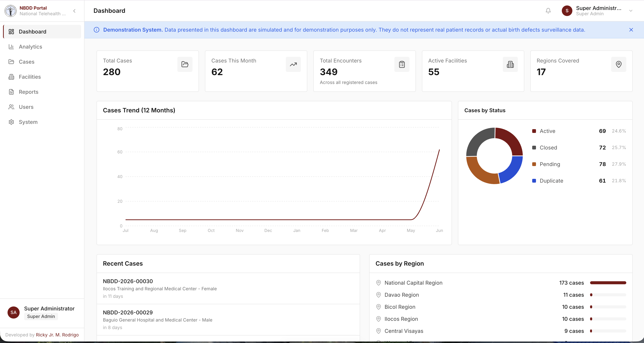Open the Reports section
The image size is (644, 343).
pos(42,92)
